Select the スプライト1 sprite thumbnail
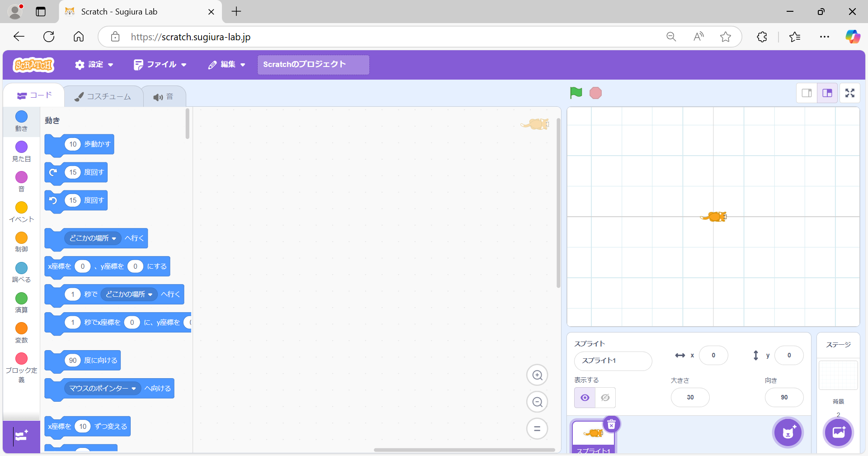Screen dimensions: 868x456 click(593, 437)
